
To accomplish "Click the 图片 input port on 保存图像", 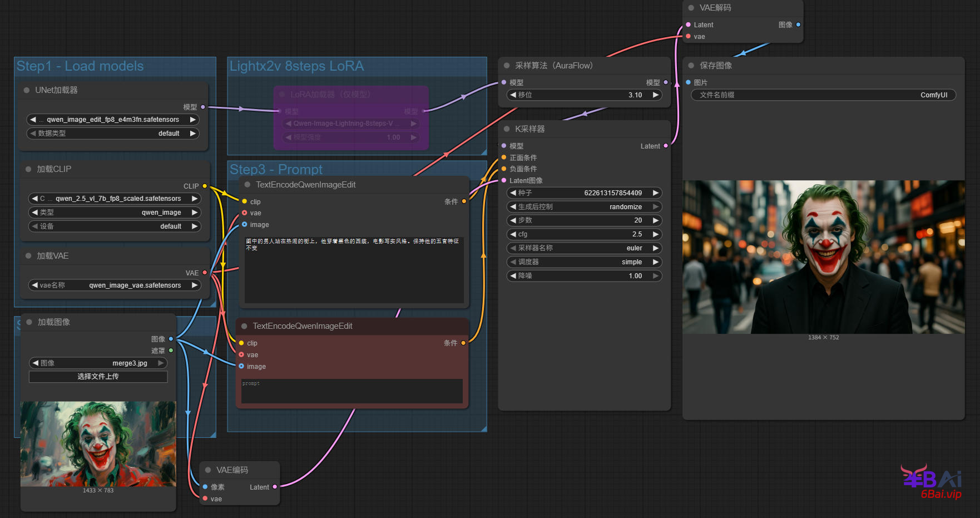I will pyautogui.click(x=688, y=82).
